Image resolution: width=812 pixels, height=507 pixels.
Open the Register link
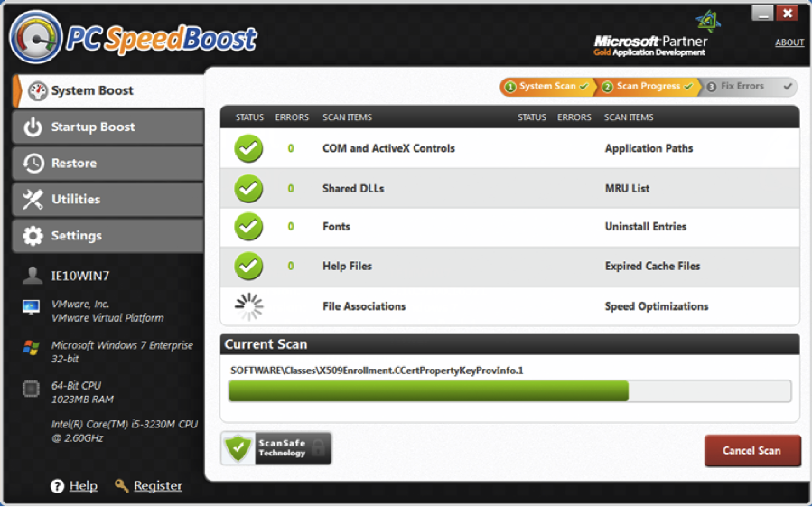click(158, 485)
